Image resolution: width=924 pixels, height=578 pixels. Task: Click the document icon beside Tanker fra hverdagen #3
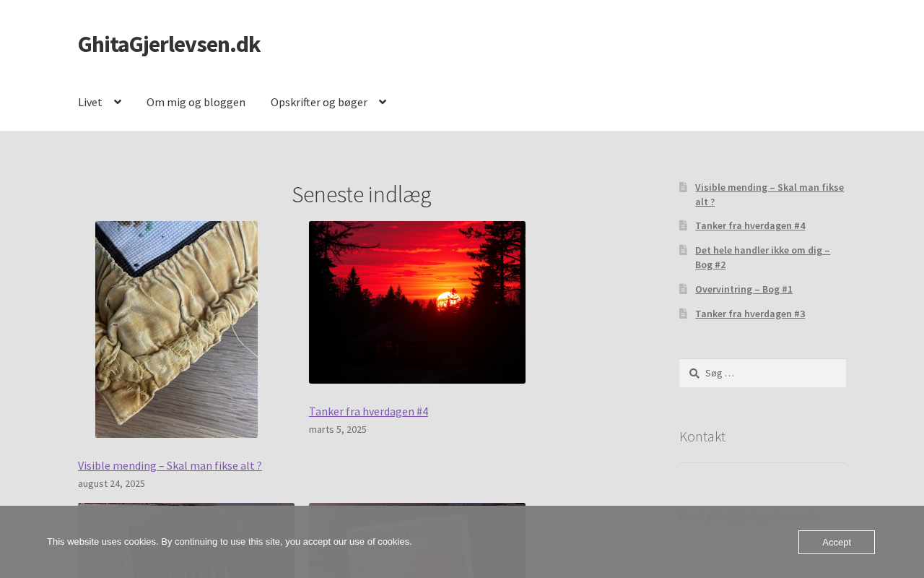coord(683,314)
